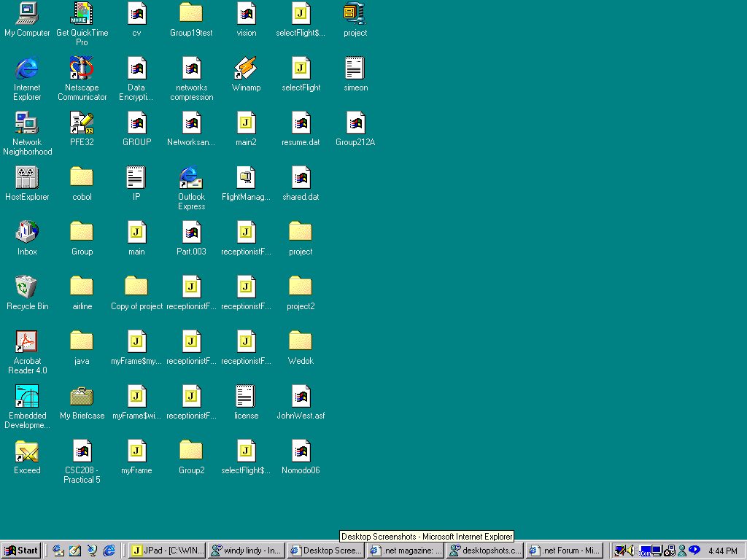Select the Outlook Express desktop icon
This screenshot has height=560, width=747.
191,177
